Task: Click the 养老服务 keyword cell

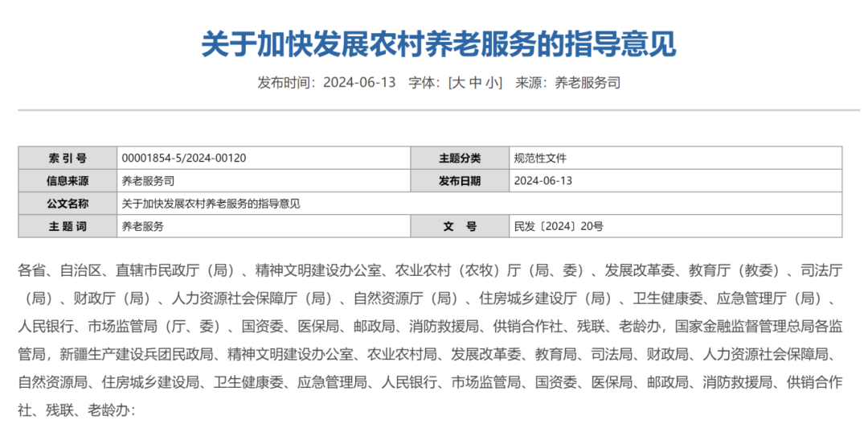Action: click(x=264, y=226)
